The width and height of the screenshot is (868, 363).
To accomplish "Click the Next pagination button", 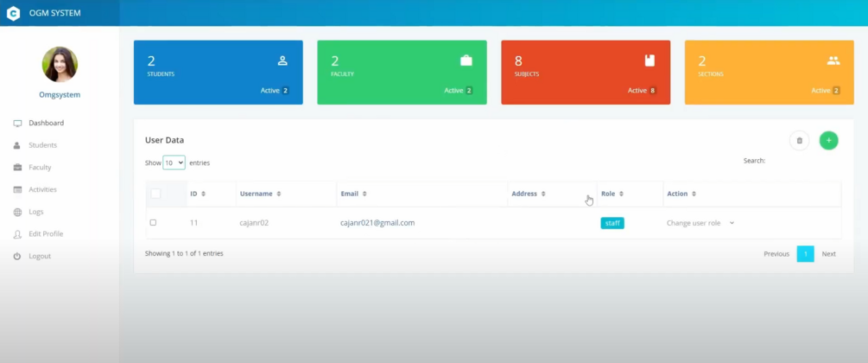I will (828, 254).
